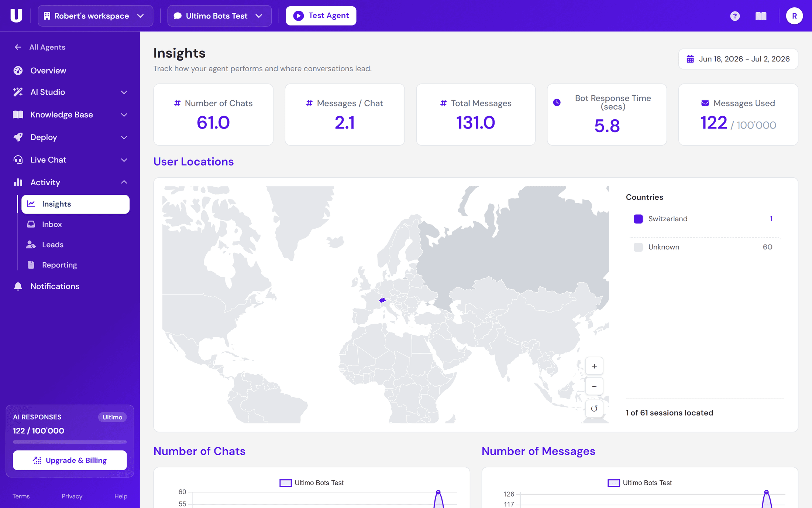Open the Jun 18 – Jul 2 date range picker
The image size is (812, 508).
738,59
